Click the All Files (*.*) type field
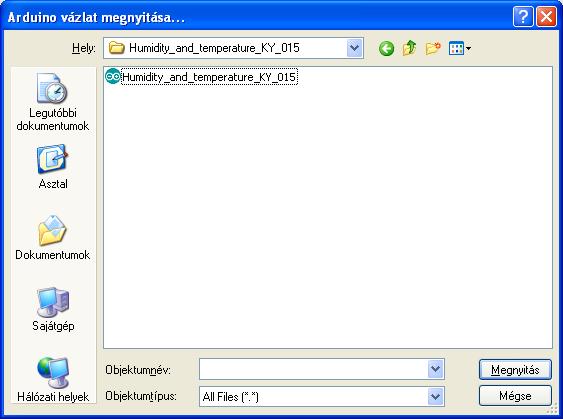Screen dimensions: 563x419 click(313, 397)
